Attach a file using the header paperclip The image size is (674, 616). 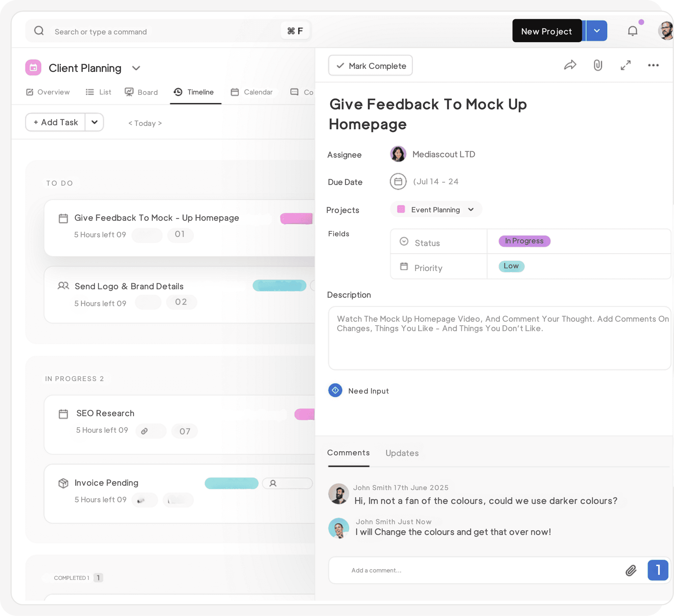598,65
